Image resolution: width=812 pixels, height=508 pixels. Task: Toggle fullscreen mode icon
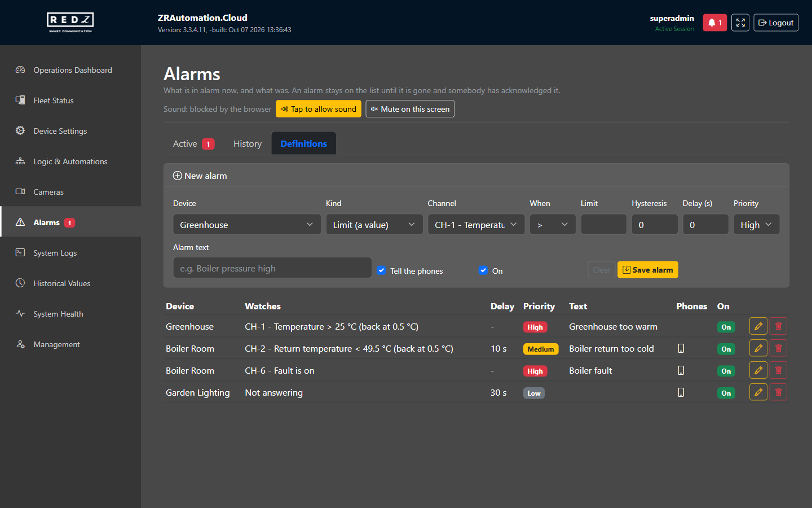(740, 23)
